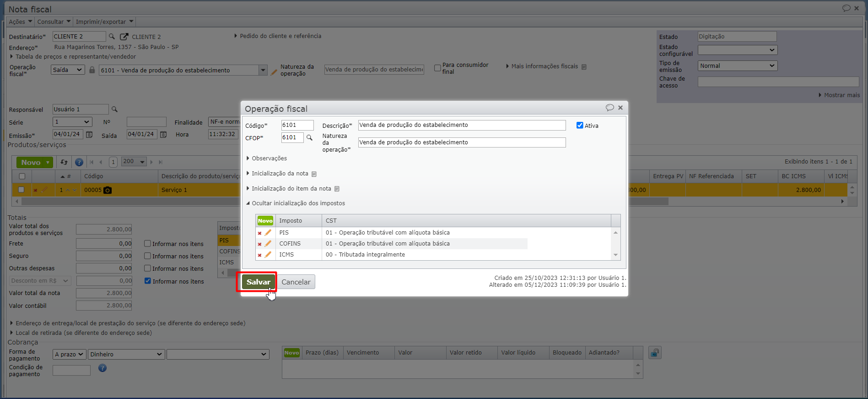
Task: Sort by the Código column header
Action: click(119, 176)
